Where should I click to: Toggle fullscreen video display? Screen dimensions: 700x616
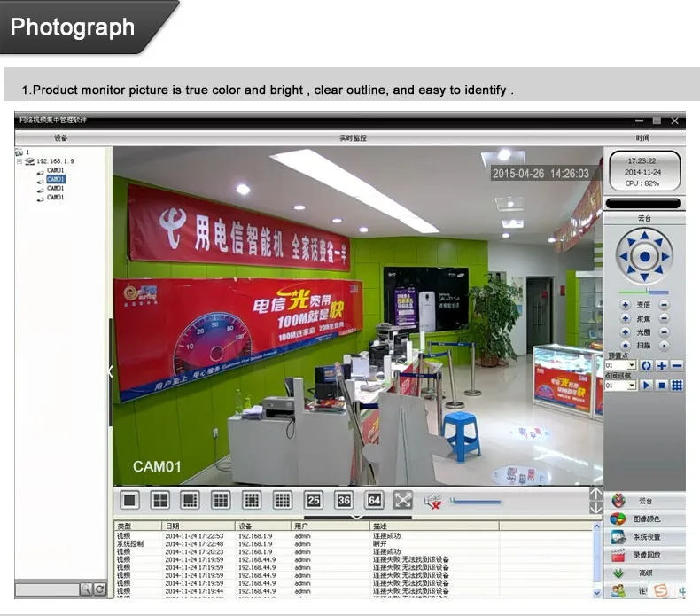pos(402,500)
